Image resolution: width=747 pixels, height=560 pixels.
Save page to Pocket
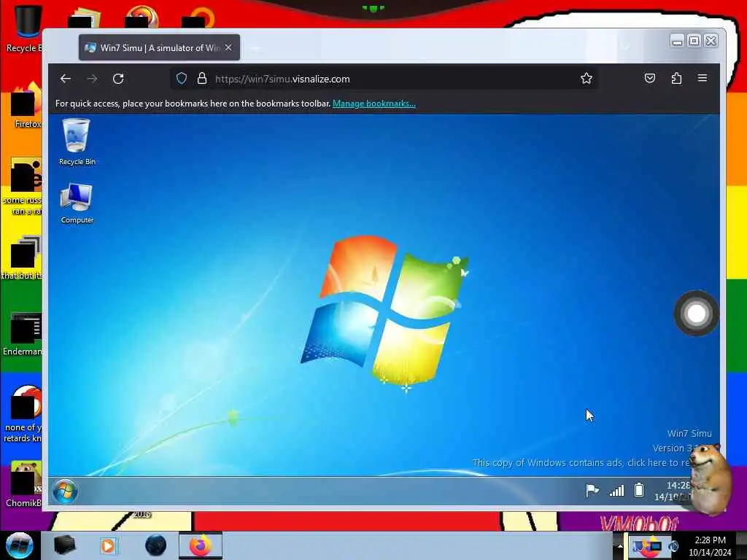pyautogui.click(x=650, y=78)
